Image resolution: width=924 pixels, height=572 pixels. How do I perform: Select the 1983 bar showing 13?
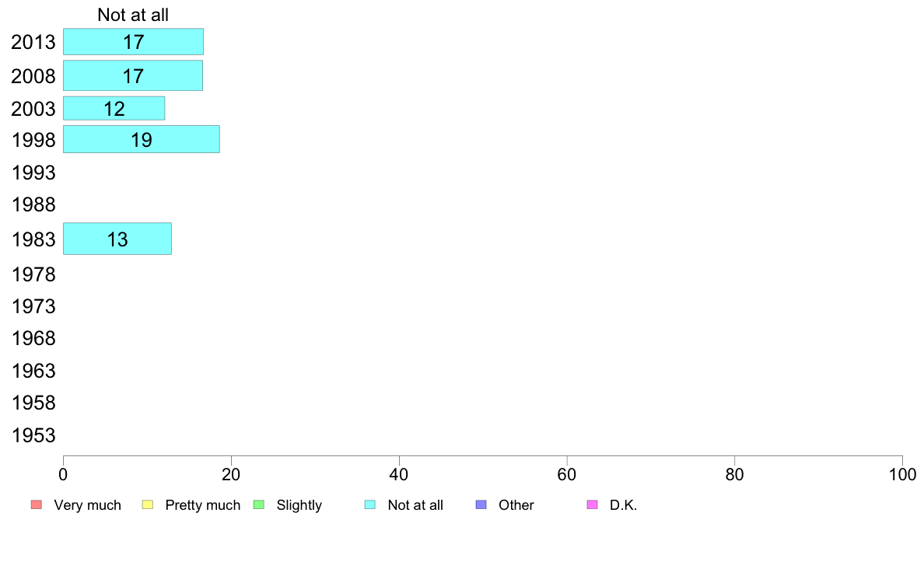[117, 239]
